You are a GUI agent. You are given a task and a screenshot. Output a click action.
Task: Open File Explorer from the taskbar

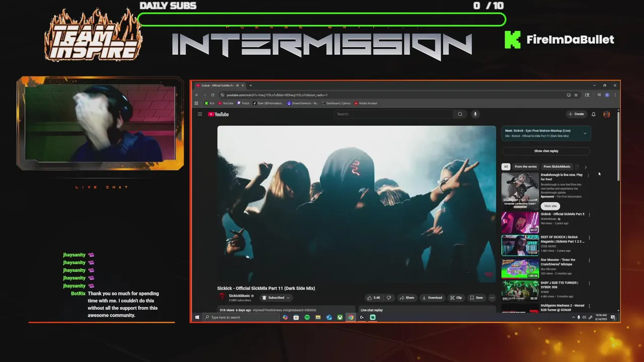coord(318,317)
